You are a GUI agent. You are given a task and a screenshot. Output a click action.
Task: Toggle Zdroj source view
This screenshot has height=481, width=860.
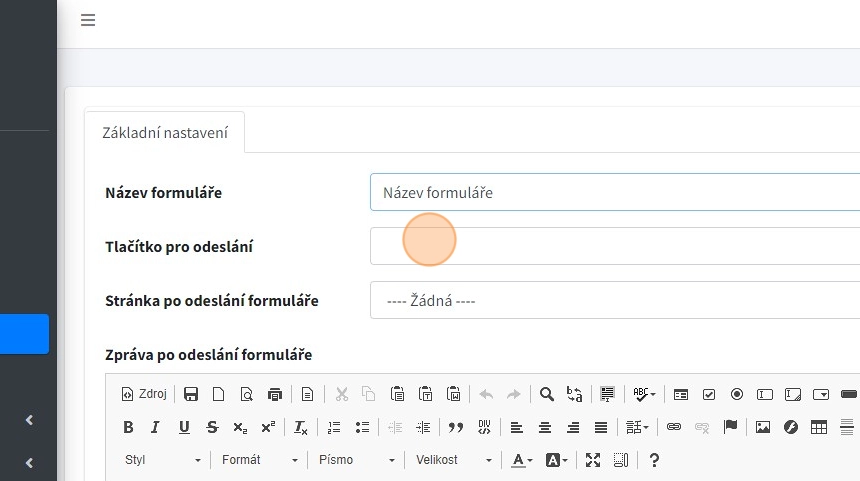144,394
